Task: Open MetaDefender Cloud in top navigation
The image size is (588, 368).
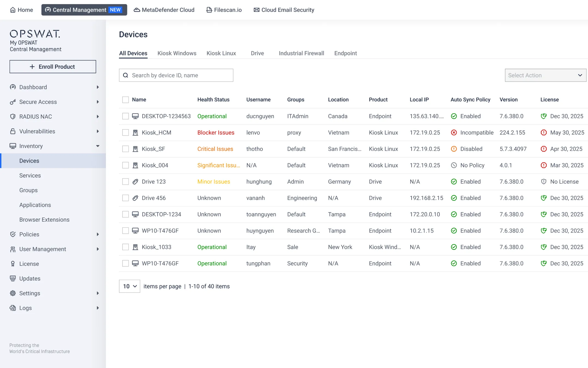Action: pyautogui.click(x=164, y=10)
